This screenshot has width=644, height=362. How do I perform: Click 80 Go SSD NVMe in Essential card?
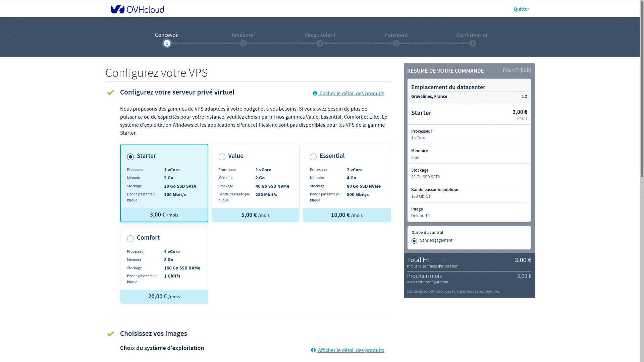[x=364, y=186]
